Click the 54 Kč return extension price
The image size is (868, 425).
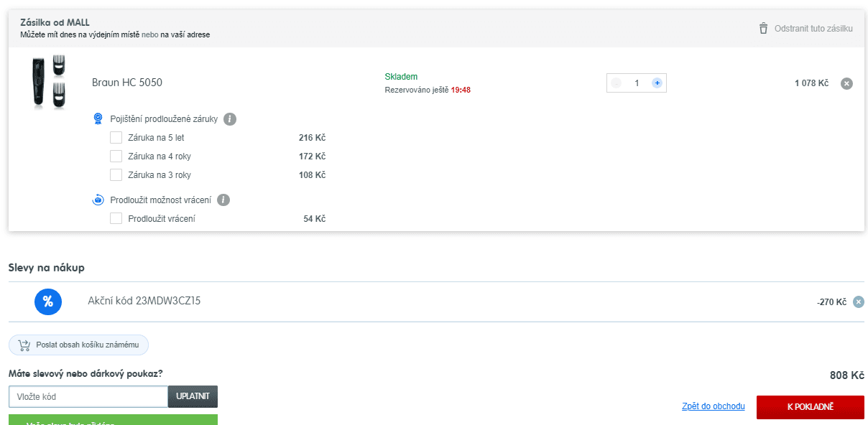coord(315,219)
